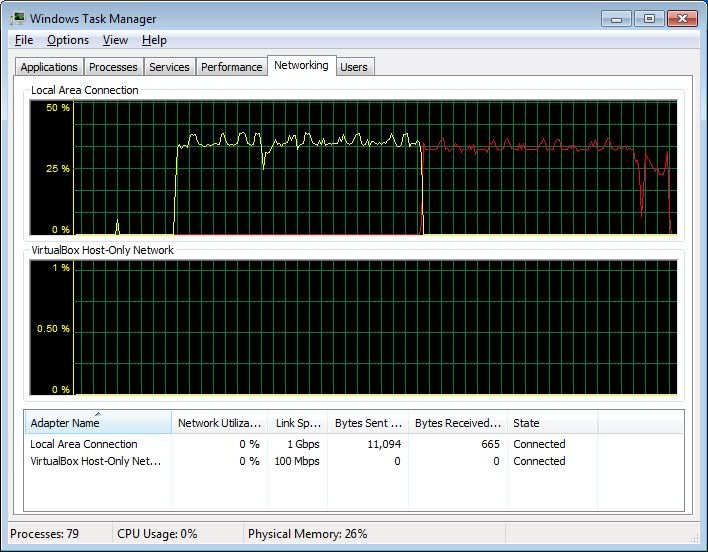The height and width of the screenshot is (552, 708).
Task: Open the File menu
Action: 24,40
